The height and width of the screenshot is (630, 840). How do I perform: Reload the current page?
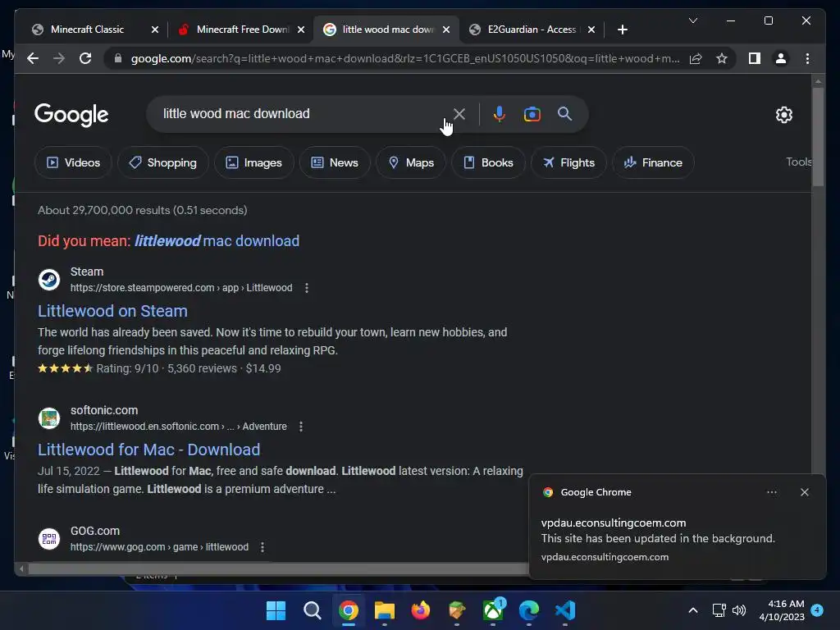85,58
